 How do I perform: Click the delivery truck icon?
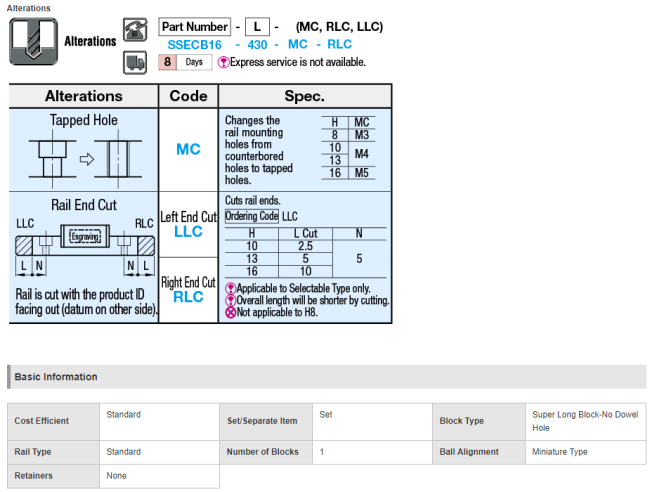click(x=134, y=63)
